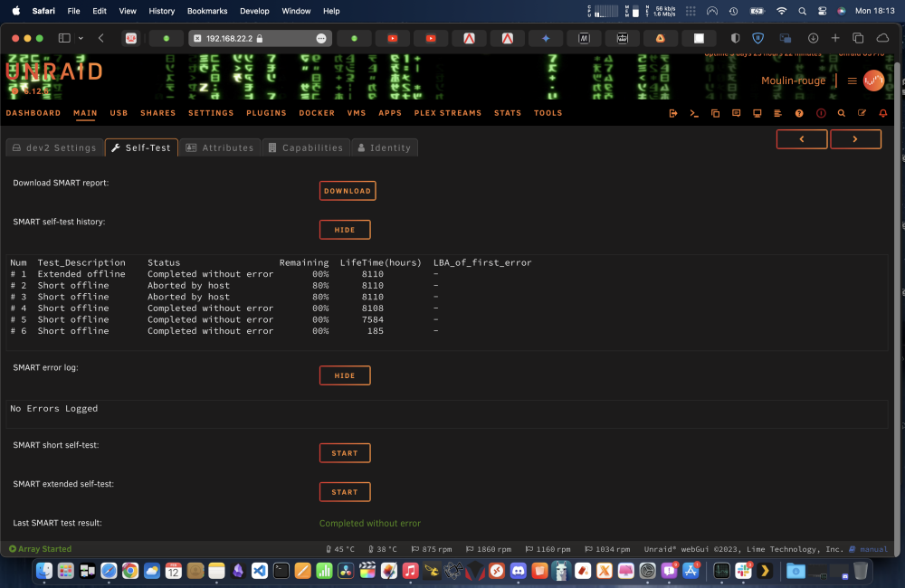Open the system log lines icon
Image resolution: width=905 pixels, height=588 pixels.
(x=778, y=114)
